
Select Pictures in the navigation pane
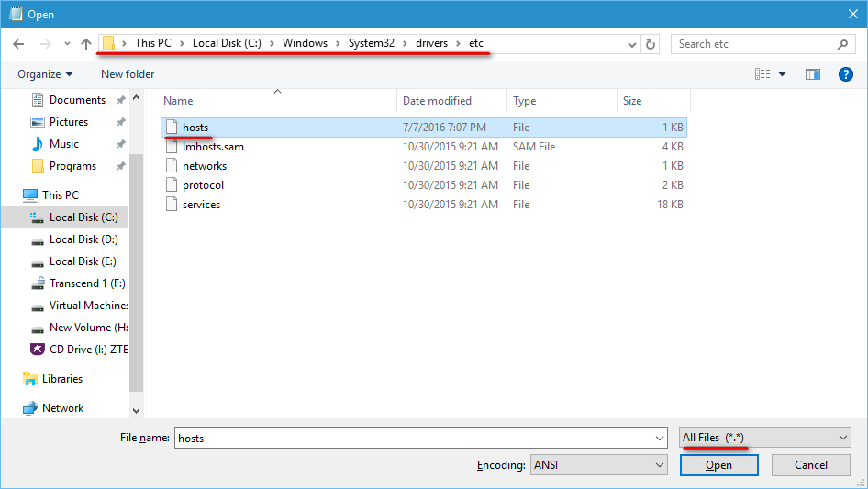[69, 122]
